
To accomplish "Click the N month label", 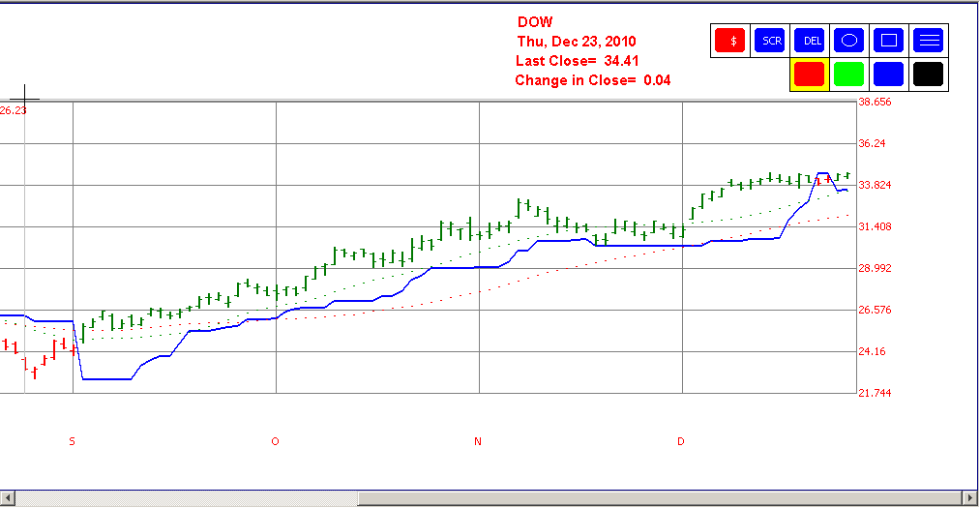I will pyautogui.click(x=478, y=441).
